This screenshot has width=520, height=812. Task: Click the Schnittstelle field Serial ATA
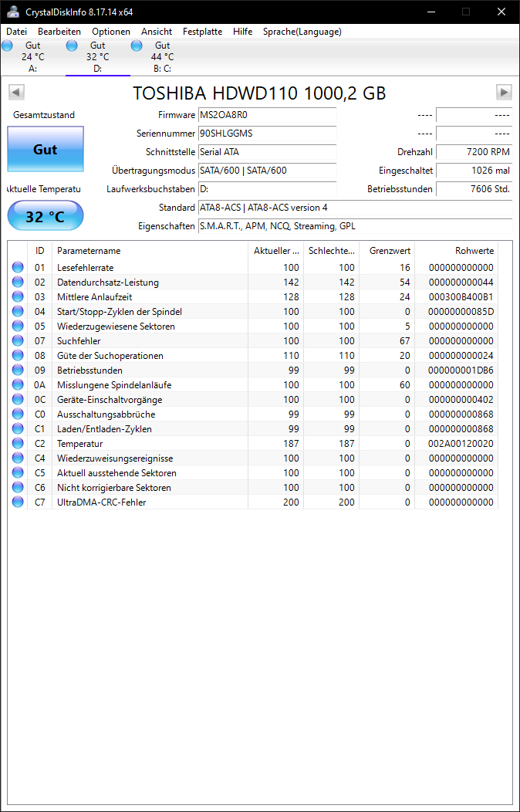point(267,152)
